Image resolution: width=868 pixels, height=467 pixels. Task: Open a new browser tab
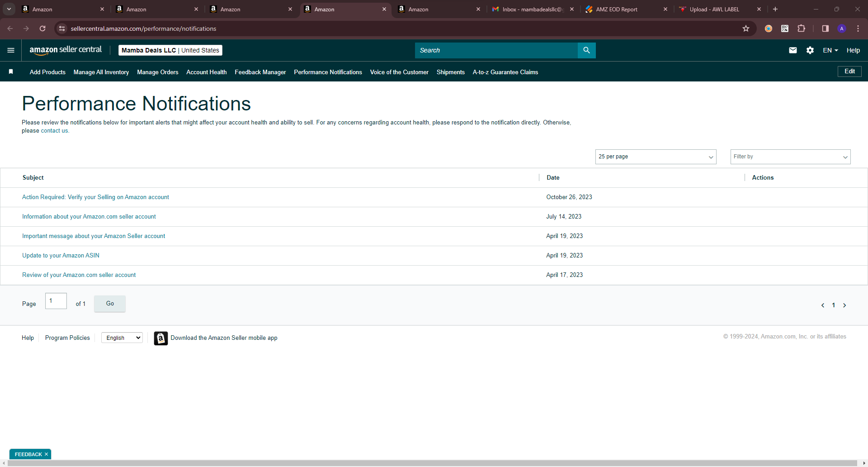click(x=775, y=9)
